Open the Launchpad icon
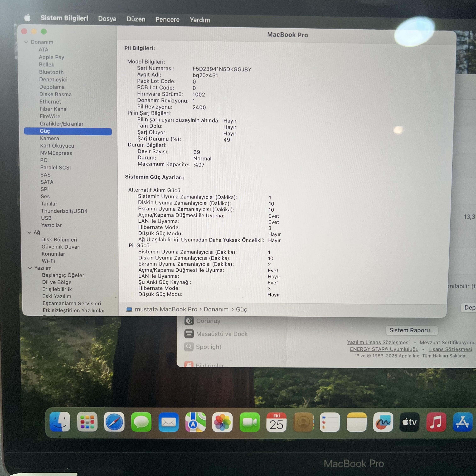The width and height of the screenshot is (476, 476). [87, 422]
